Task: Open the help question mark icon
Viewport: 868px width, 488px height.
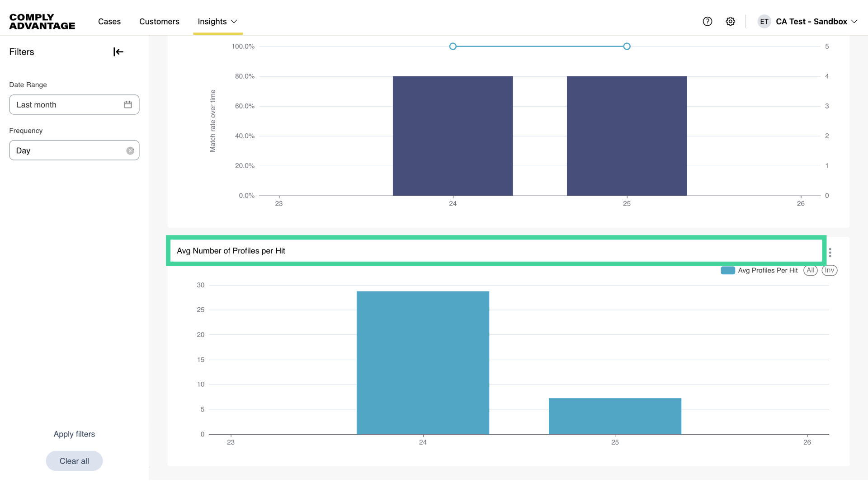Action: (708, 22)
